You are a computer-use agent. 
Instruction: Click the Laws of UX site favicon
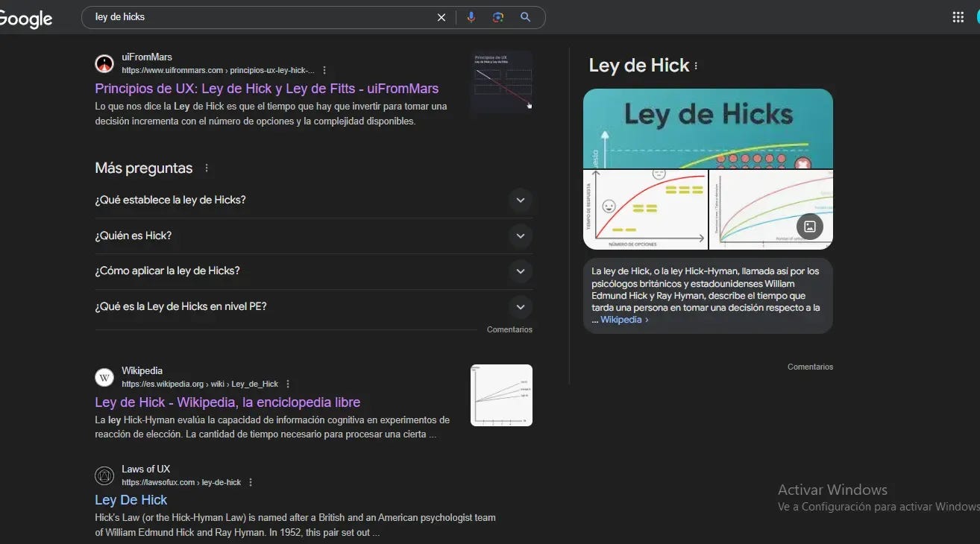(104, 475)
